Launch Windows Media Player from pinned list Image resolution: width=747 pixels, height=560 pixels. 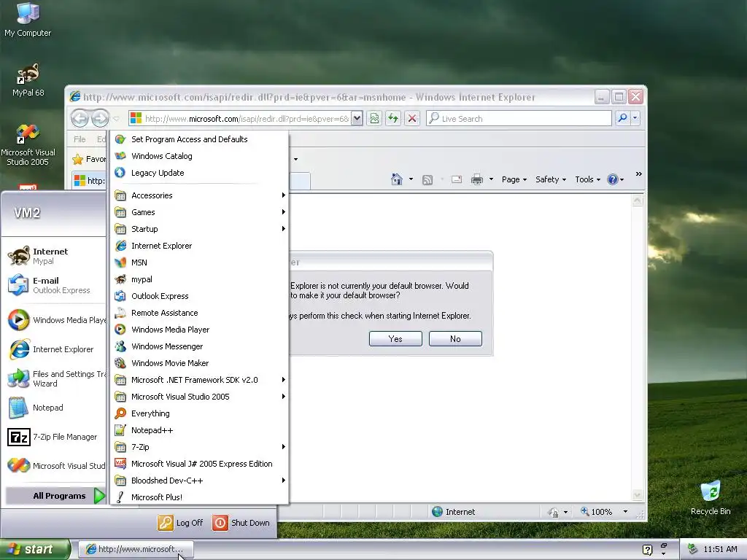coord(55,320)
